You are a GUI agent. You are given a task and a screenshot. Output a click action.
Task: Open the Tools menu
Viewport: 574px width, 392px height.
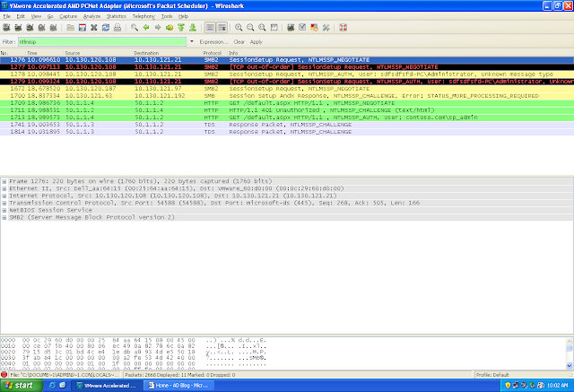pos(167,16)
